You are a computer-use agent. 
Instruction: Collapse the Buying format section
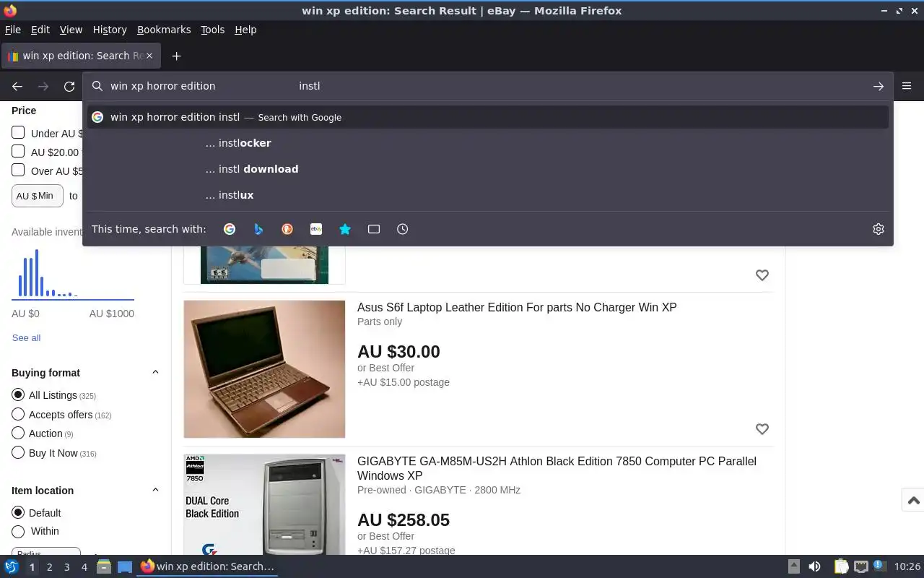coord(155,372)
